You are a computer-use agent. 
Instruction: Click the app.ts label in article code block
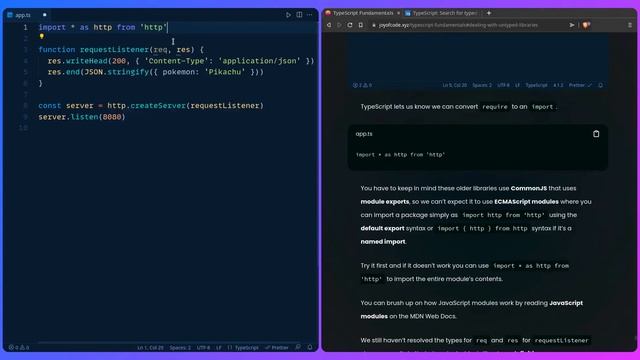coord(364,134)
